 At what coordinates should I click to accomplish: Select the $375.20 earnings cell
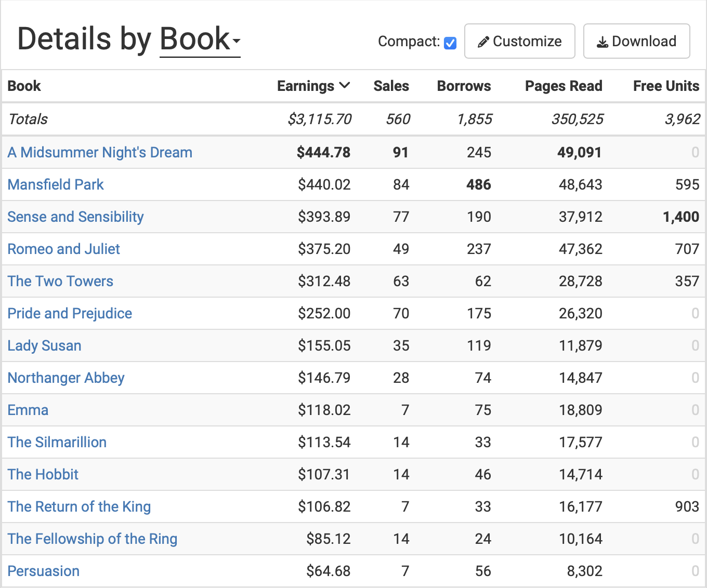pyautogui.click(x=324, y=249)
